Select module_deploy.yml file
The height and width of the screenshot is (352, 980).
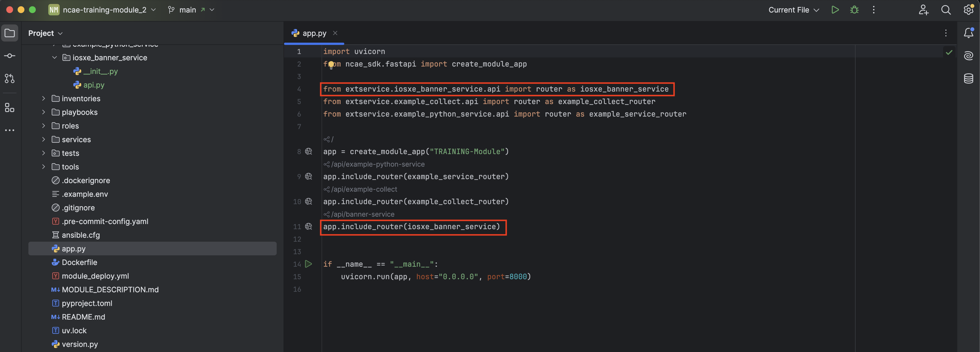pyautogui.click(x=90, y=276)
